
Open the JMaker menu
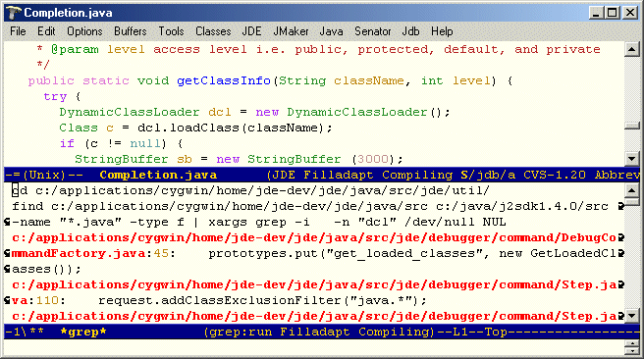(x=291, y=31)
